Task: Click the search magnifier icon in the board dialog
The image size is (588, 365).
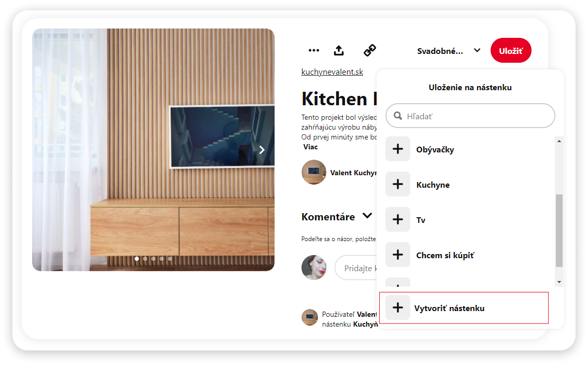Action: pos(398,116)
